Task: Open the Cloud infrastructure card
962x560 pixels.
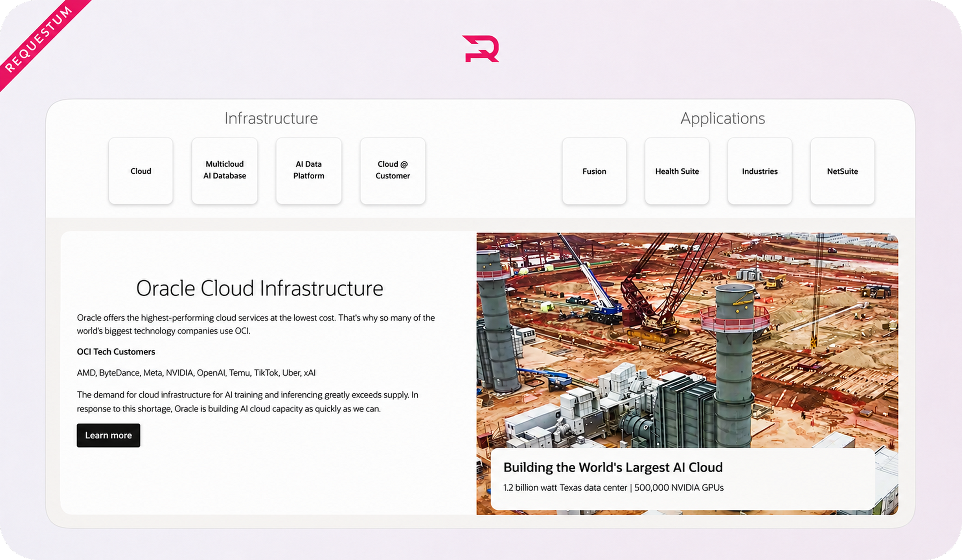Action: click(141, 171)
